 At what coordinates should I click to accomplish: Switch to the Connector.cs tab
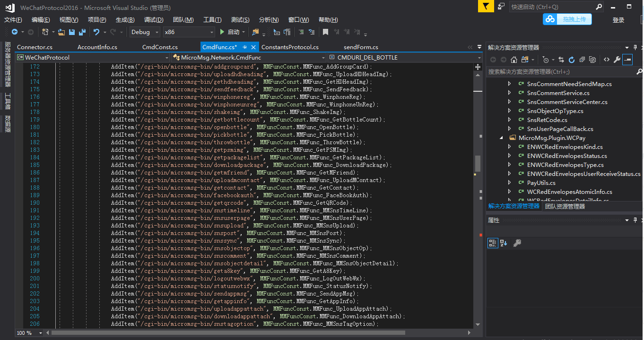[35, 47]
